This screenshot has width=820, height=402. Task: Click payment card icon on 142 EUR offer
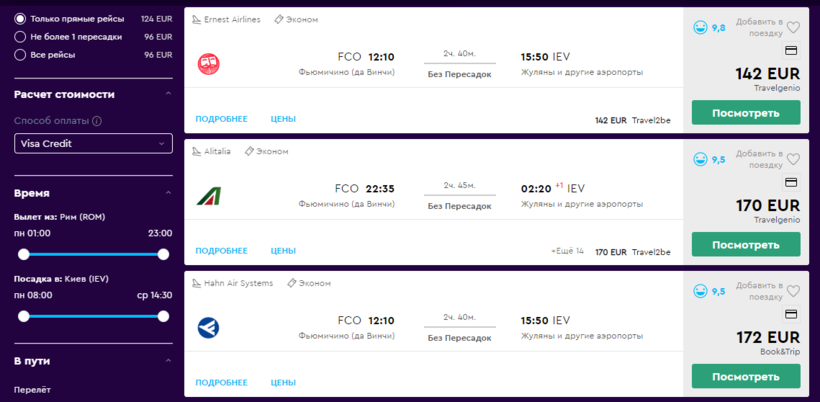(791, 51)
